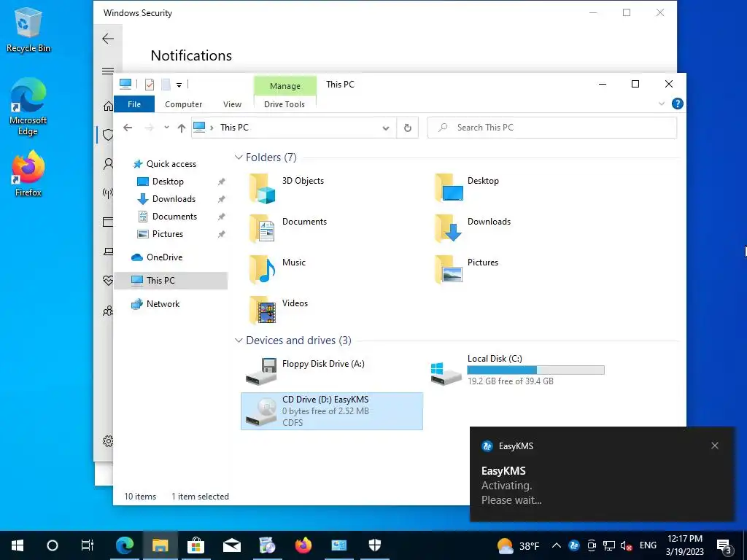Open the Downloads folder in Folders group
747x560 pixels.
coord(473,228)
